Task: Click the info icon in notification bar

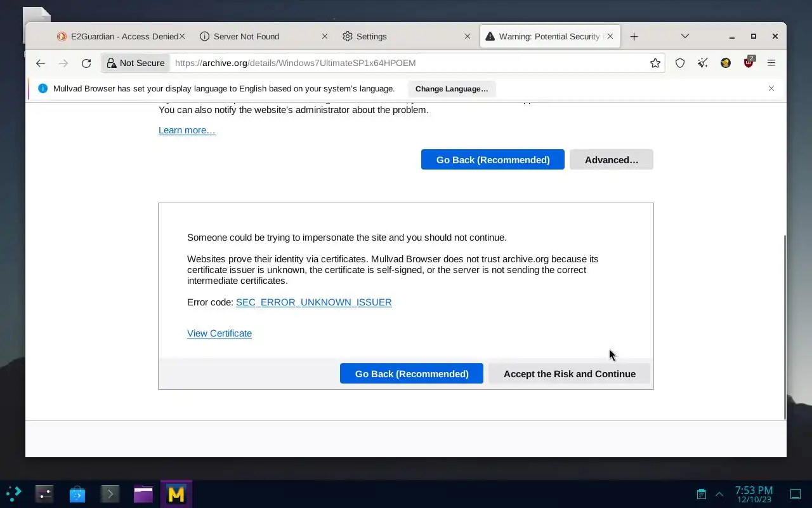Action: pyautogui.click(x=43, y=88)
